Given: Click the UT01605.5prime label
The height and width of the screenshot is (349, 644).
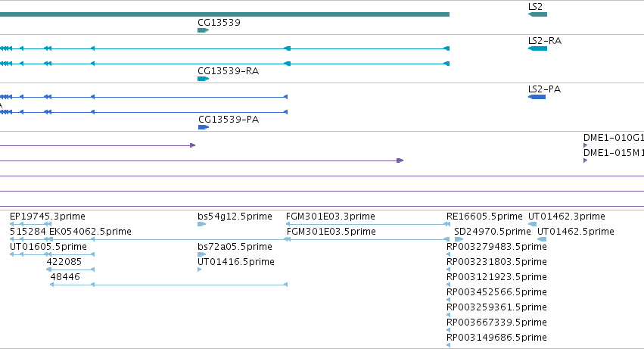Looking at the screenshot, I should pos(48,247).
